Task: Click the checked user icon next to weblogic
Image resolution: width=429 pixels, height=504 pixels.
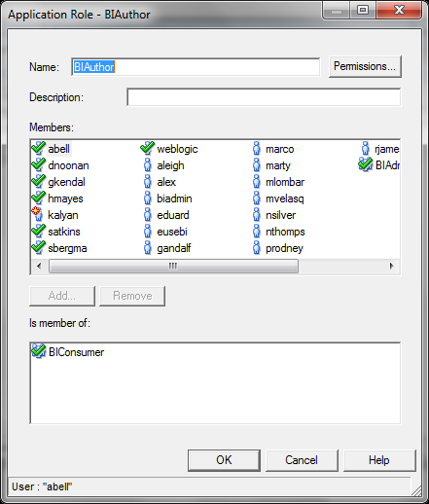Action: 147,148
